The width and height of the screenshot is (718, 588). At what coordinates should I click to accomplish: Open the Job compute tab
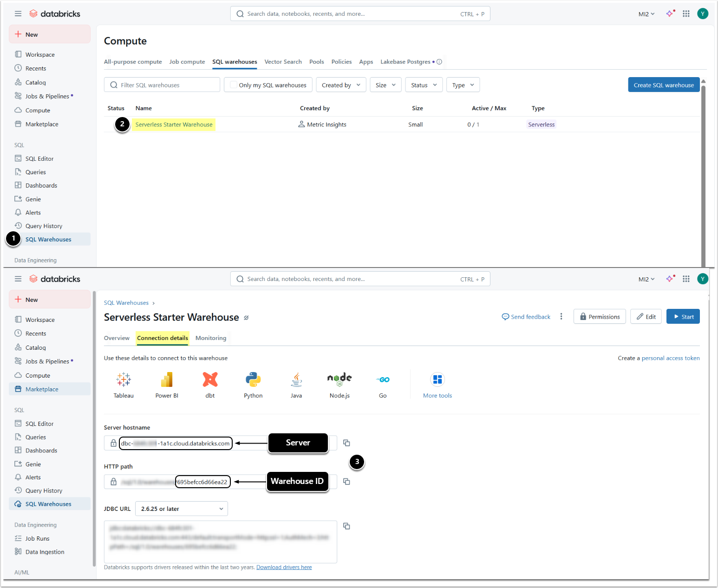click(187, 62)
